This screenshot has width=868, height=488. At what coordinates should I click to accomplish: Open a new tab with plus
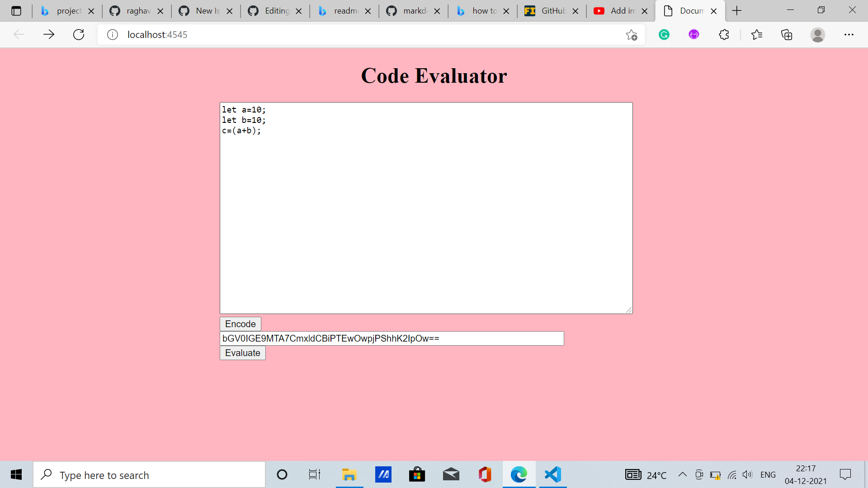tap(737, 11)
